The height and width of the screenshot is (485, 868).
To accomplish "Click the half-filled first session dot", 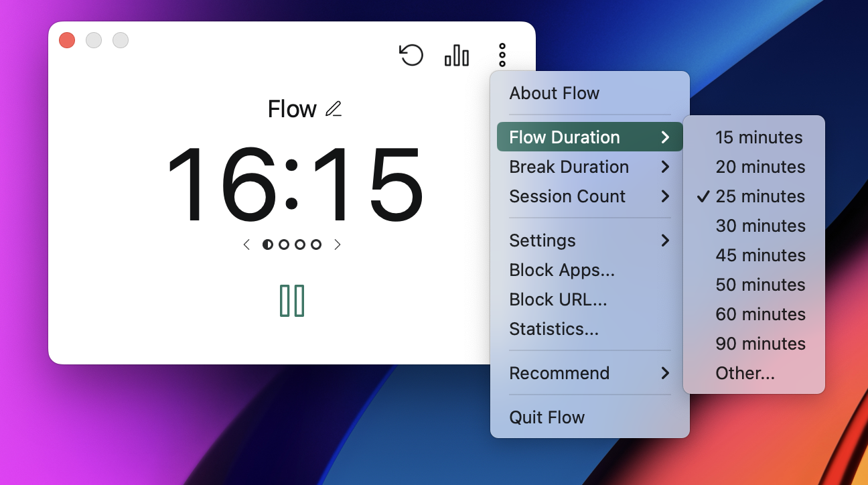I will (x=268, y=245).
